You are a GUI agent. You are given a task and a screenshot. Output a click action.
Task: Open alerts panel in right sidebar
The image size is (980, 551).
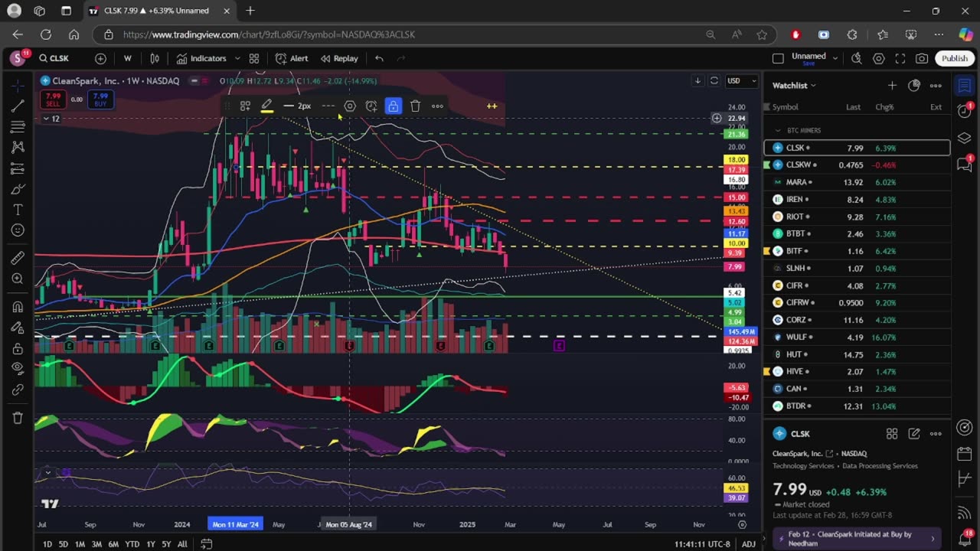point(964,111)
